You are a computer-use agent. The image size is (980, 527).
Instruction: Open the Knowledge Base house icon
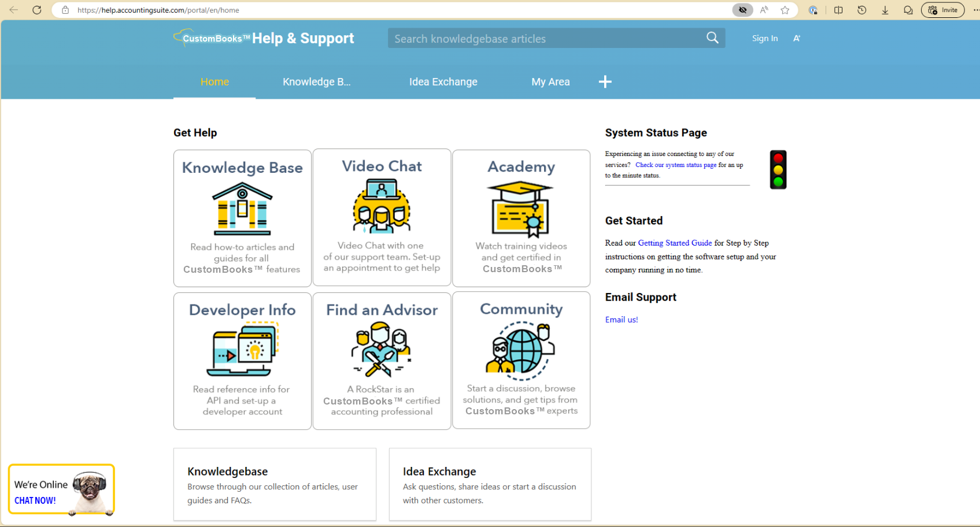(x=242, y=209)
